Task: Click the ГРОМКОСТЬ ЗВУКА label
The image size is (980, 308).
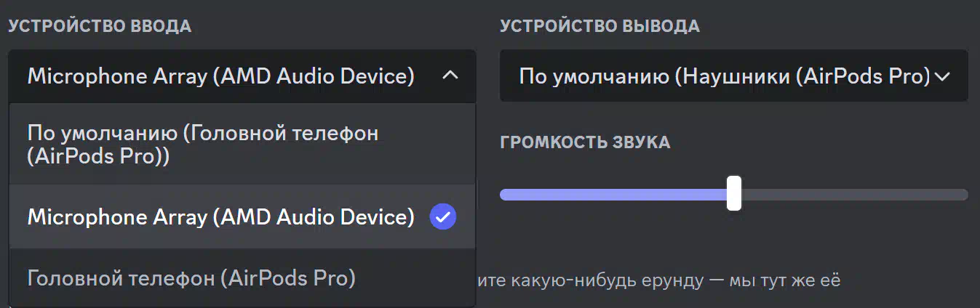Action: 585,142
